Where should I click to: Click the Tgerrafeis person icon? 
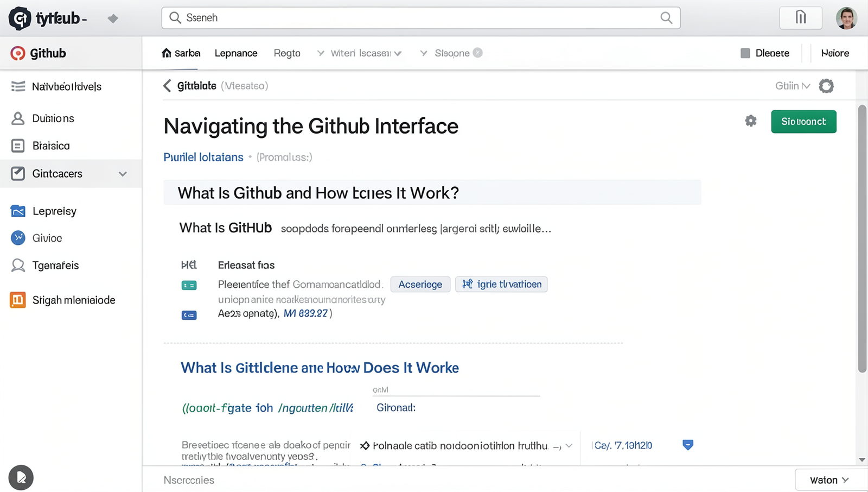18,266
